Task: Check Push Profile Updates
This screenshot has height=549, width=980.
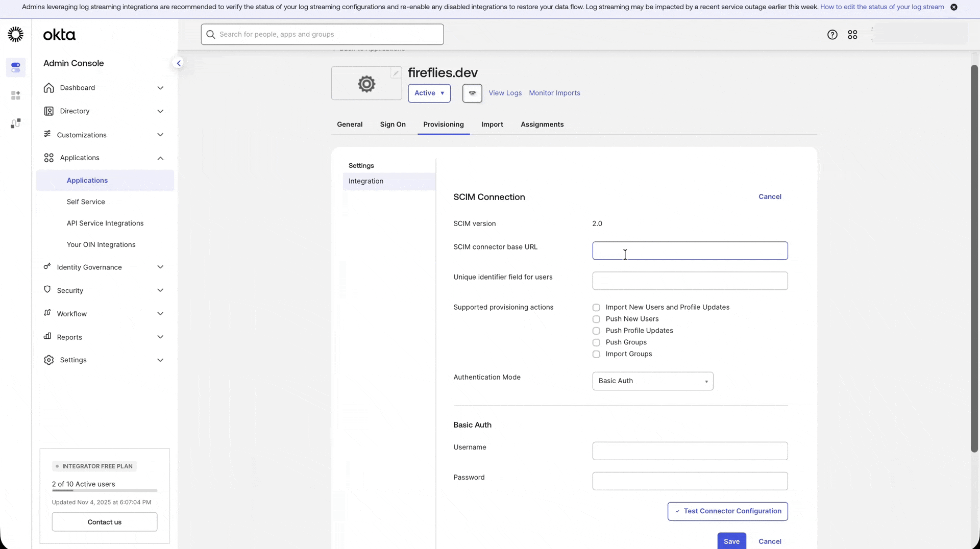Action: point(596,331)
